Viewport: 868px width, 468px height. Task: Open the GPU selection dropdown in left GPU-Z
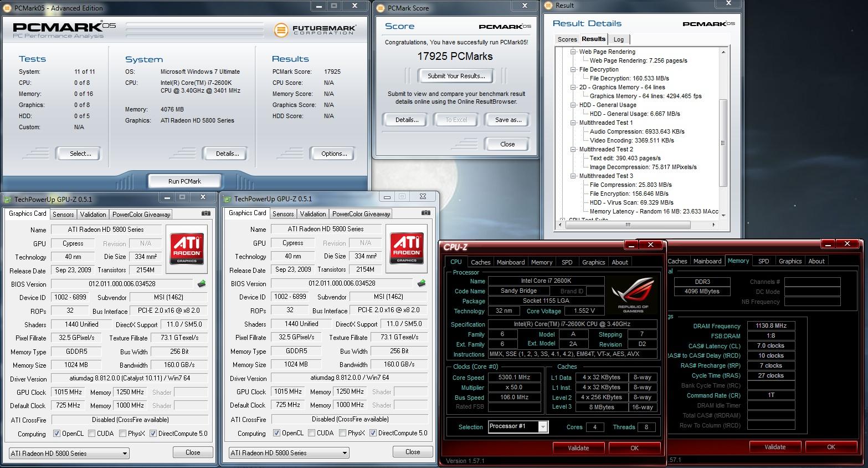click(x=69, y=453)
